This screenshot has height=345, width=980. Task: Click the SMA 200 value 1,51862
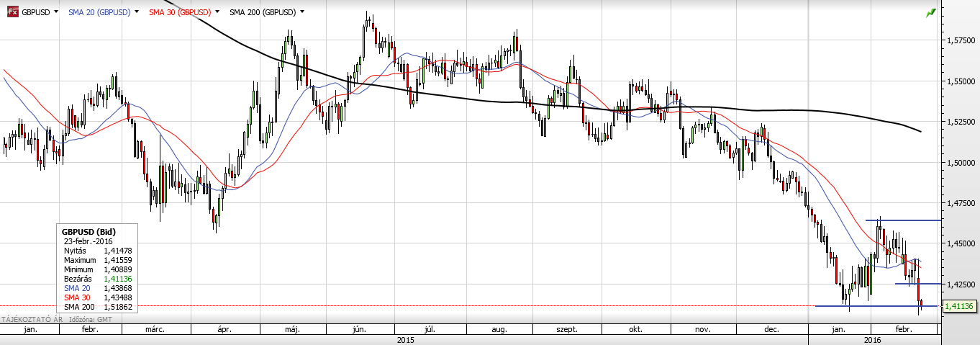[x=119, y=306]
